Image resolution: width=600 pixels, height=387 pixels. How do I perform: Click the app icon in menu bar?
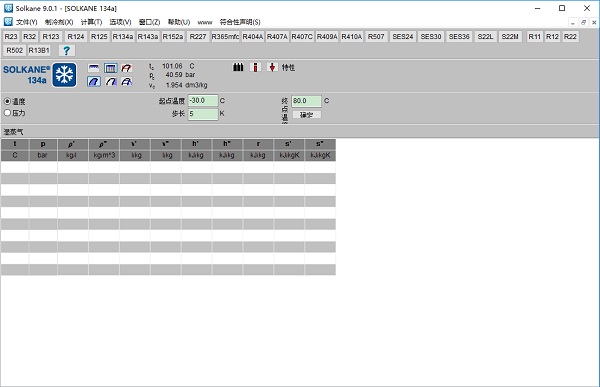pos(8,22)
